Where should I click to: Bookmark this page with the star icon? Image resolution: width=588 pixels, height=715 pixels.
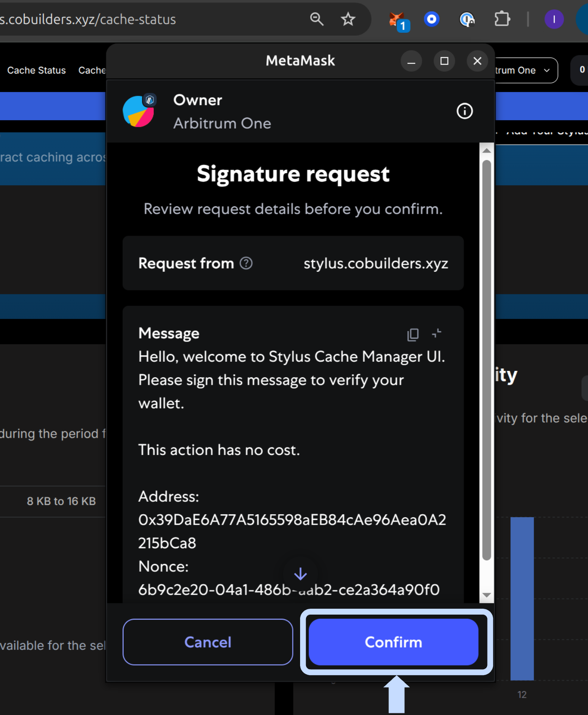(348, 19)
